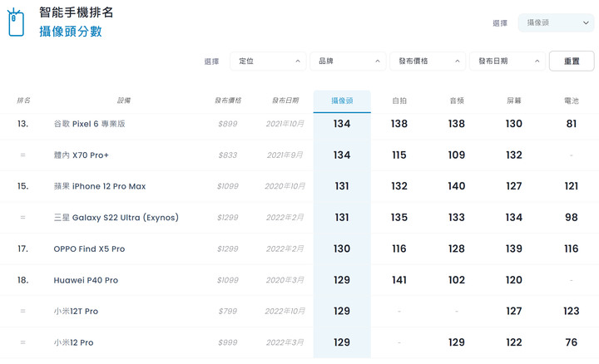Open the 攝像頭 category dropdown
The image size is (599, 364).
click(x=556, y=23)
